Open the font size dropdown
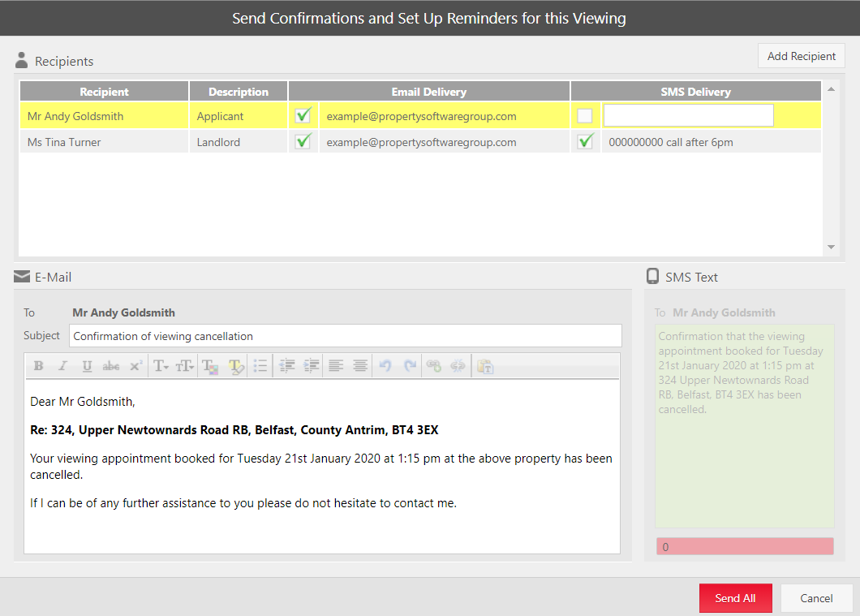The height and width of the screenshot is (616, 860). click(x=185, y=366)
